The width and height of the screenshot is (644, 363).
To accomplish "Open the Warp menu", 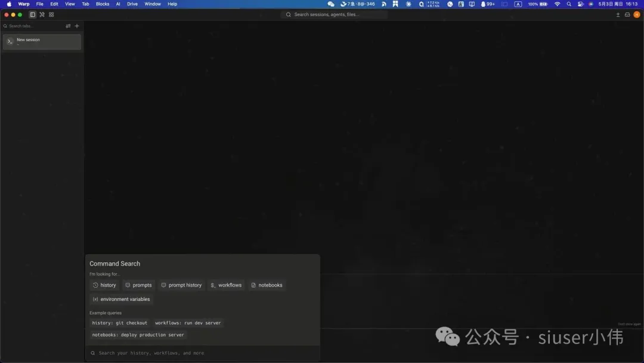I will pos(24,4).
